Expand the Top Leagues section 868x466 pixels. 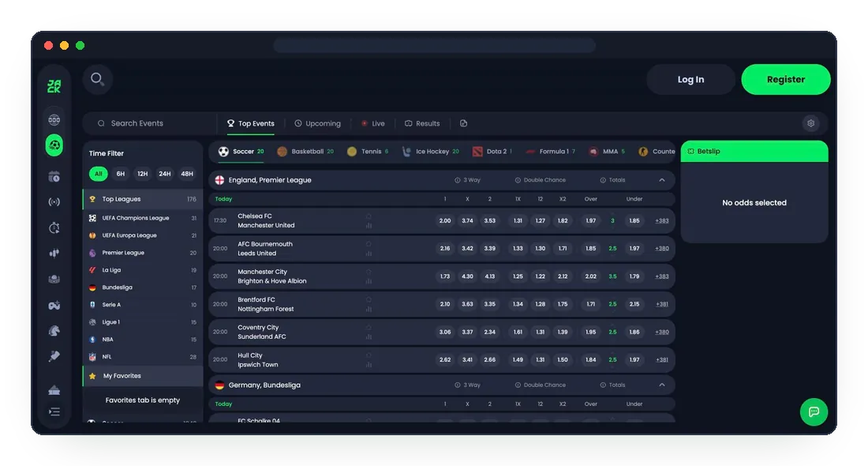(x=143, y=200)
